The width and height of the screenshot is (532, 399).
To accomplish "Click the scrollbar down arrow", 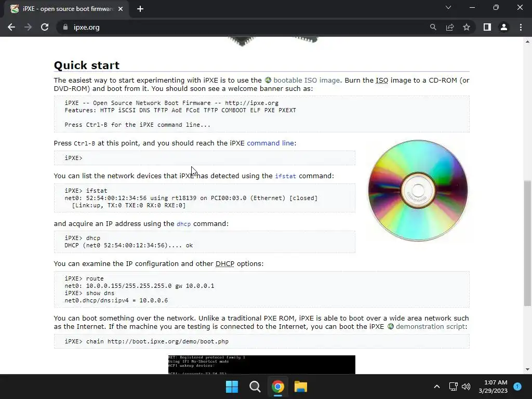I will tap(527, 369).
